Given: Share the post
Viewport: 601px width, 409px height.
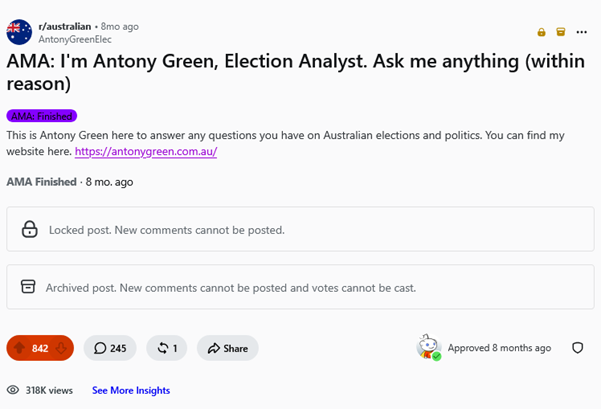Looking at the screenshot, I should [228, 348].
